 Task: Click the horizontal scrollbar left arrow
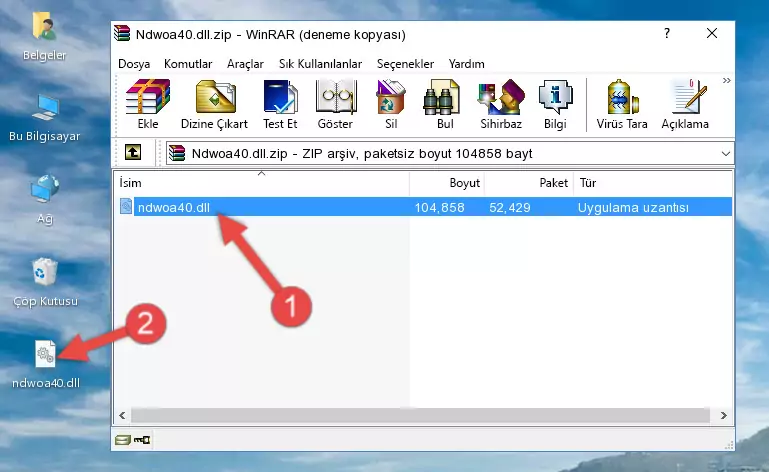pyautogui.click(x=122, y=416)
